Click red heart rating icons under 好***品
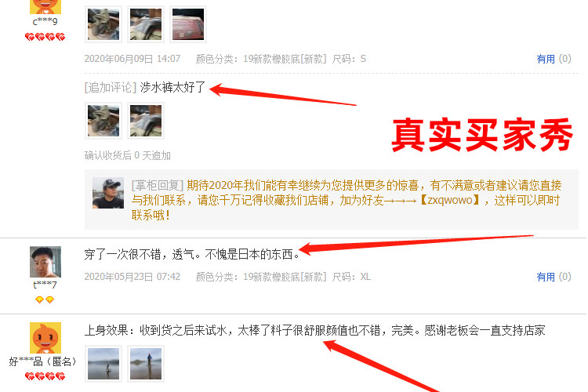Screen dimensions: 588x392 tap(45, 376)
